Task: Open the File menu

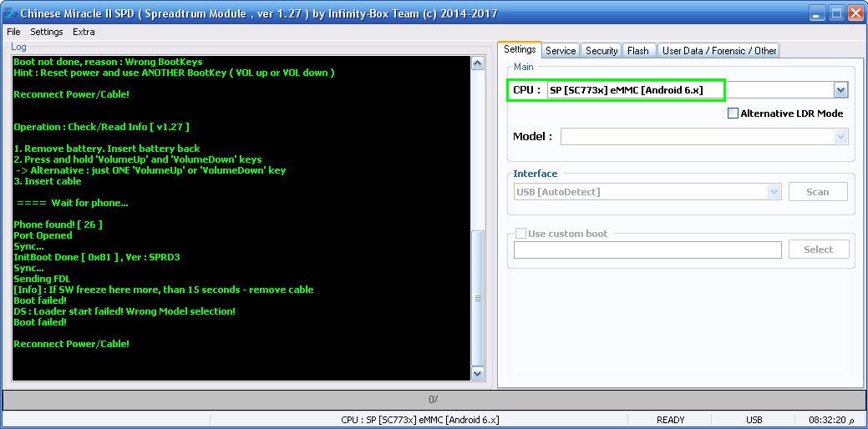Action: pyautogui.click(x=13, y=32)
